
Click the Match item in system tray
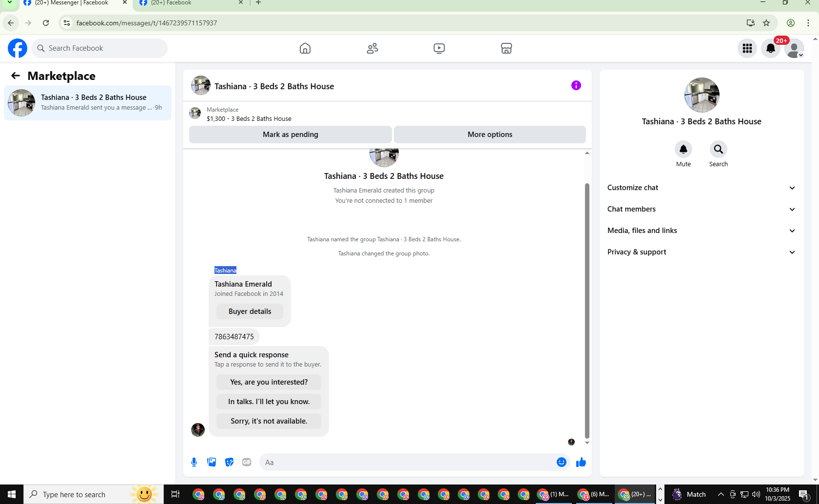(x=689, y=494)
